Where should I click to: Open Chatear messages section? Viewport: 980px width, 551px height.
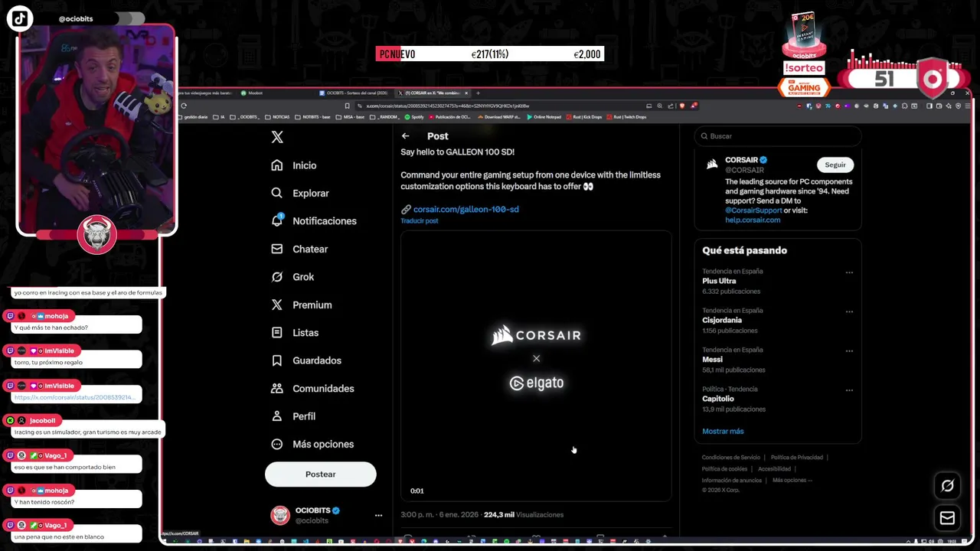coord(299,249)
